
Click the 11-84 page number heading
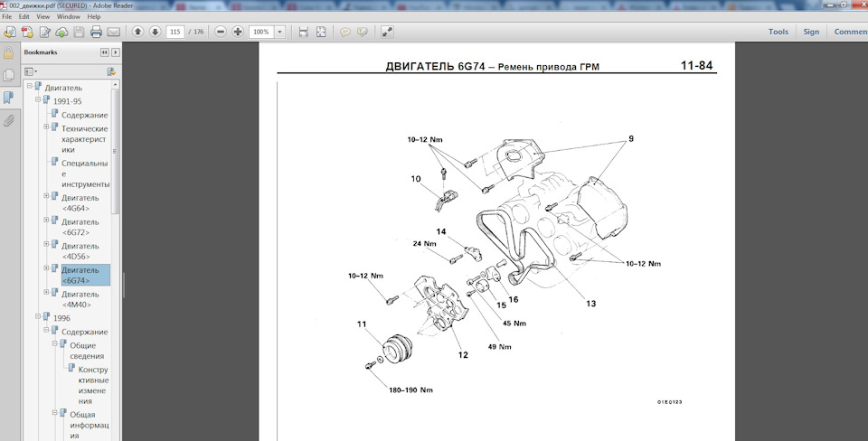pyautogui.click(x=696, y=65)
